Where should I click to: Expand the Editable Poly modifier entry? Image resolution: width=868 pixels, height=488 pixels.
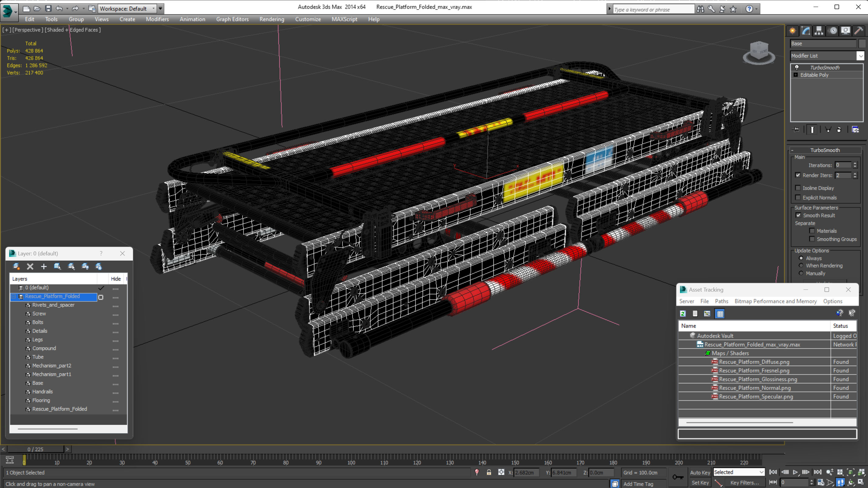[796, 75]
